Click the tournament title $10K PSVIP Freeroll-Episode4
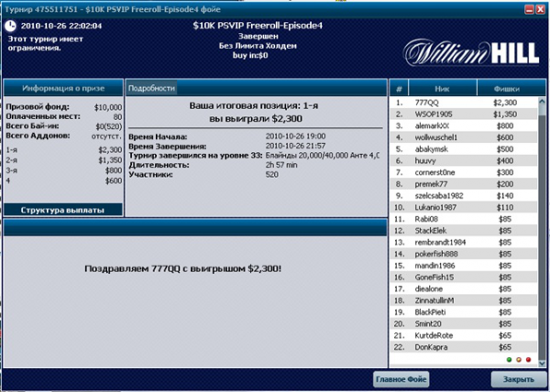Screen dimensions: 550x392 click(258, 26)
